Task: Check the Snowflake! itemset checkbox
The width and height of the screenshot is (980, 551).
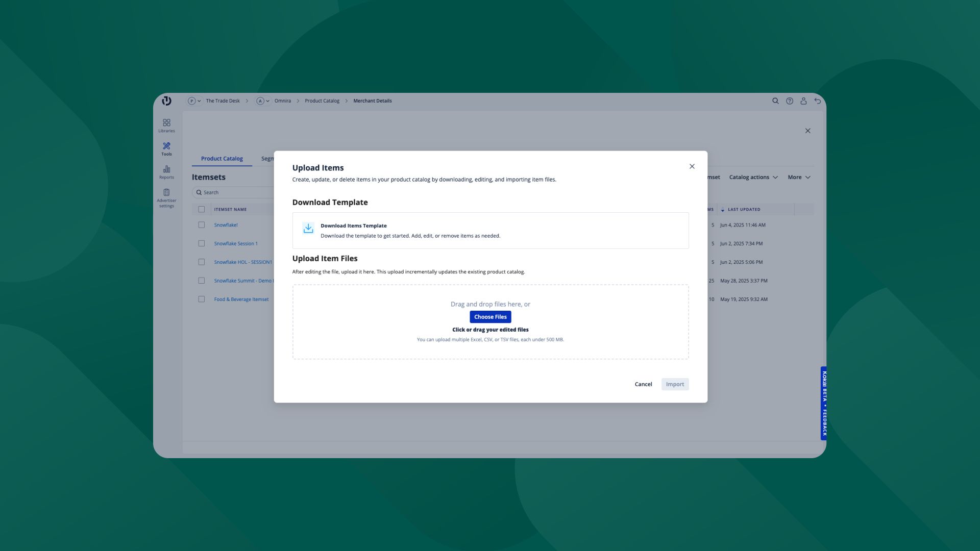Action: [202, 225]
